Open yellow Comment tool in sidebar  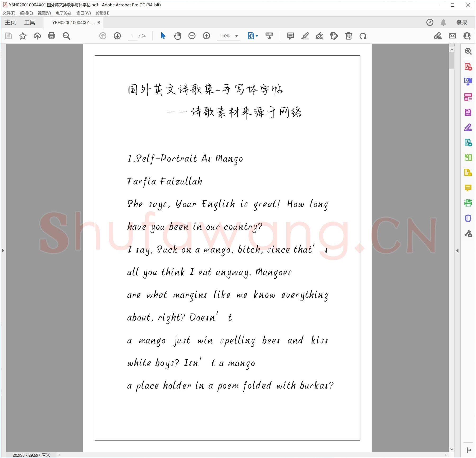(x=468, y=188)
